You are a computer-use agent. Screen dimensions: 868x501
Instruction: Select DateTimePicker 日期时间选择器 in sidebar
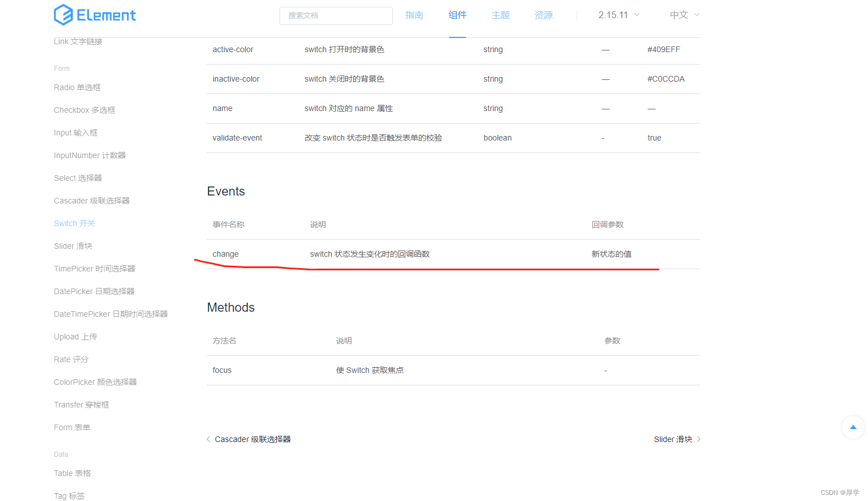click(x=111, y=314)
